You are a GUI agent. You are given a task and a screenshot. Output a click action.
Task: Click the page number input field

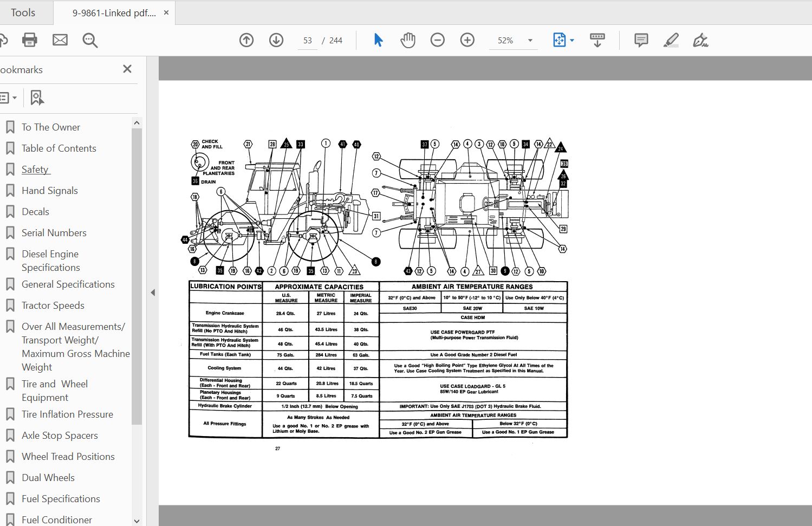point(307,40)
